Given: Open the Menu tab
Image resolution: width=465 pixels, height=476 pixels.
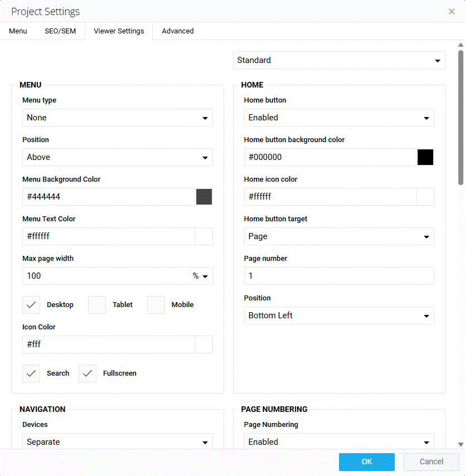Looking at the screenshot, I should point(18,31).
